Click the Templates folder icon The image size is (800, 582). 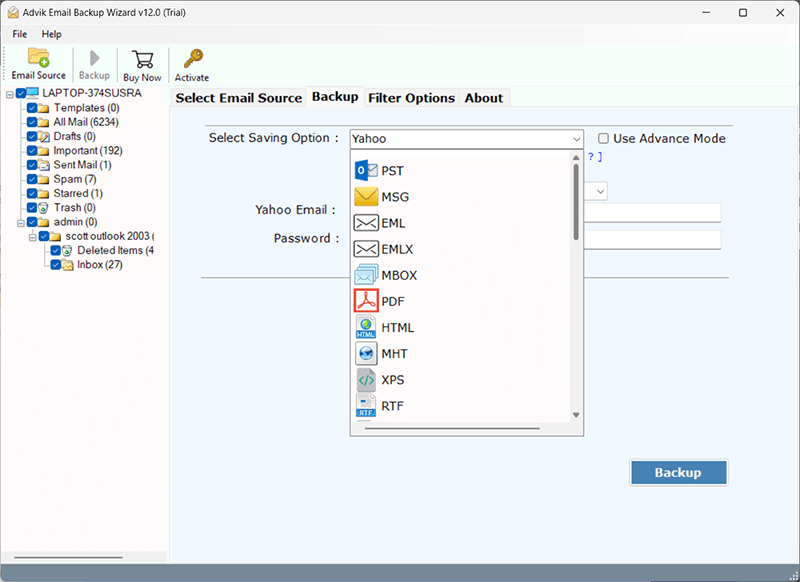coord(43,108)
